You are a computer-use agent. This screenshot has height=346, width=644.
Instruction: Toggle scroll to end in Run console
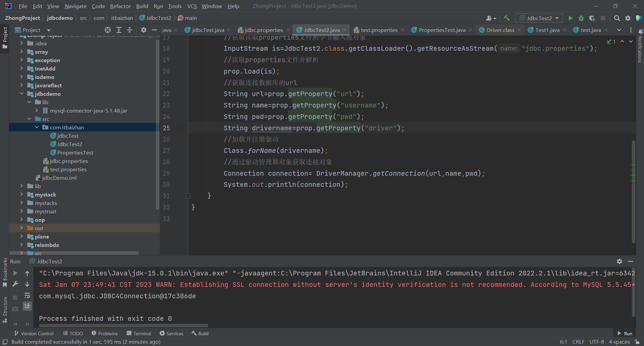click(x=27, y=306)
